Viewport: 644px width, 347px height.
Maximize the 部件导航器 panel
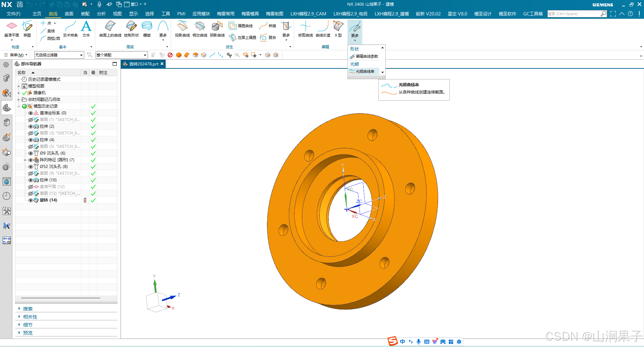coord(115,64)
